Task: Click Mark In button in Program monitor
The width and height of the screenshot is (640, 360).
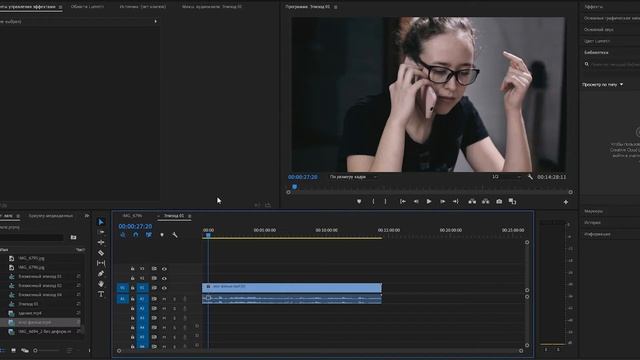Action: point(373,201)
